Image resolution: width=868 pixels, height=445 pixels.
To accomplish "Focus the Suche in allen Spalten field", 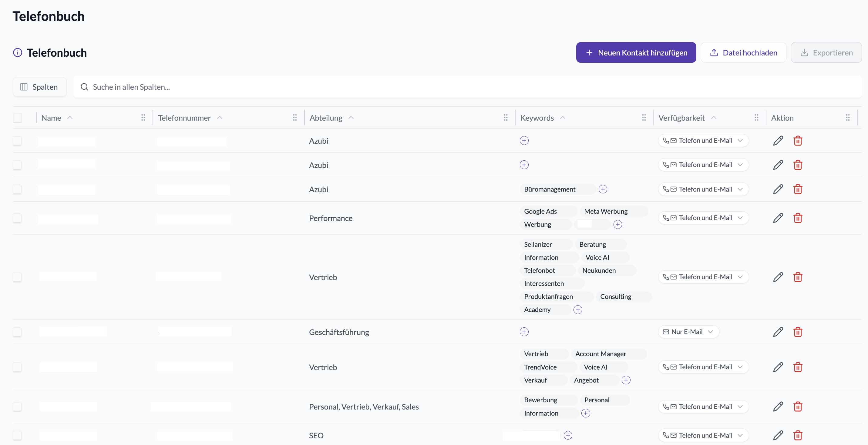I will 467,87.
